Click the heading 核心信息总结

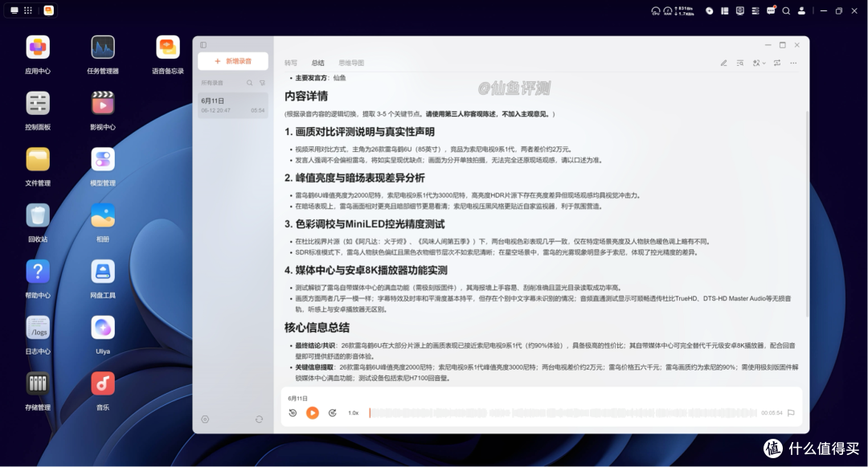317,328
